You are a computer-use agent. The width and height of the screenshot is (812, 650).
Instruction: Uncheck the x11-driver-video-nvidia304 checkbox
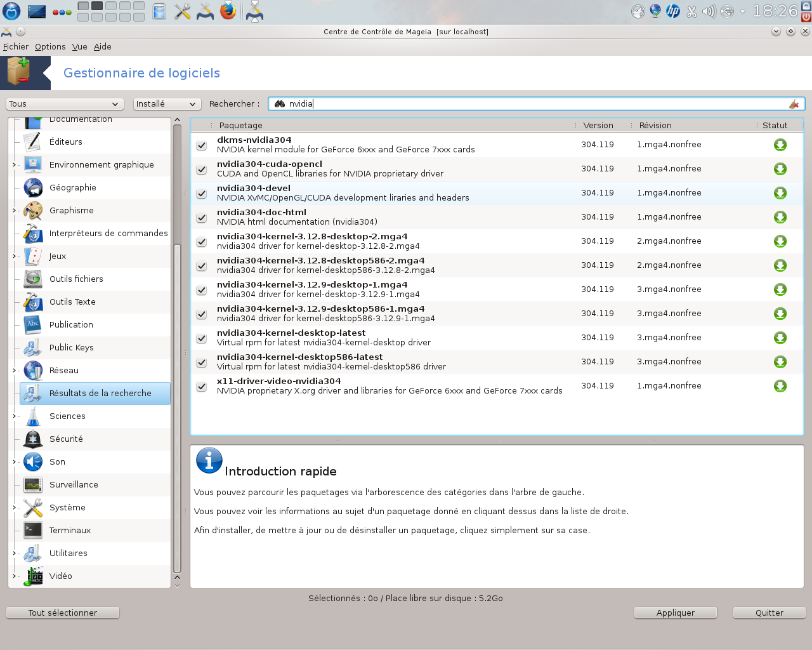(x=202, y=387)
